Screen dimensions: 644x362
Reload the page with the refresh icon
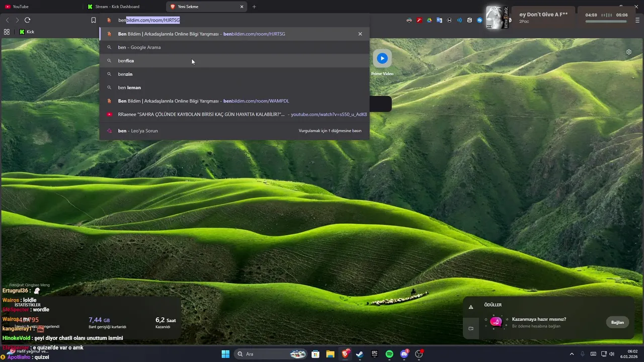[x=27, y=20]
